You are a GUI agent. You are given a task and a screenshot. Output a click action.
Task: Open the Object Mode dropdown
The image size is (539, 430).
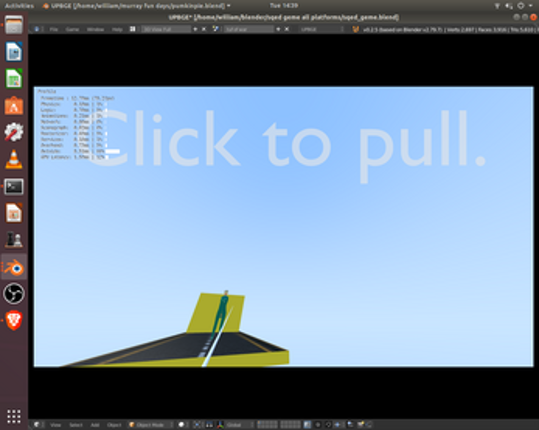click(151, 425)
